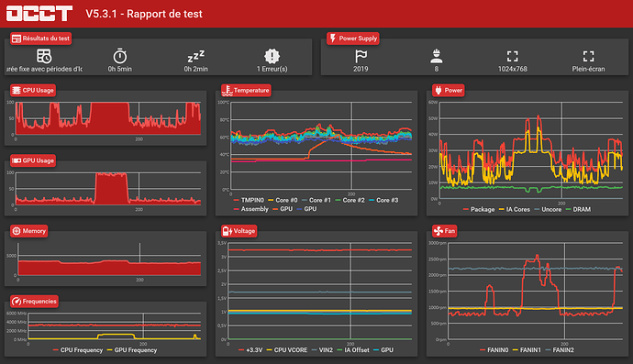Click the stopwatch icon above 0h 5min
The height and width of the screenshot is (364, 633).
point(120,56)
